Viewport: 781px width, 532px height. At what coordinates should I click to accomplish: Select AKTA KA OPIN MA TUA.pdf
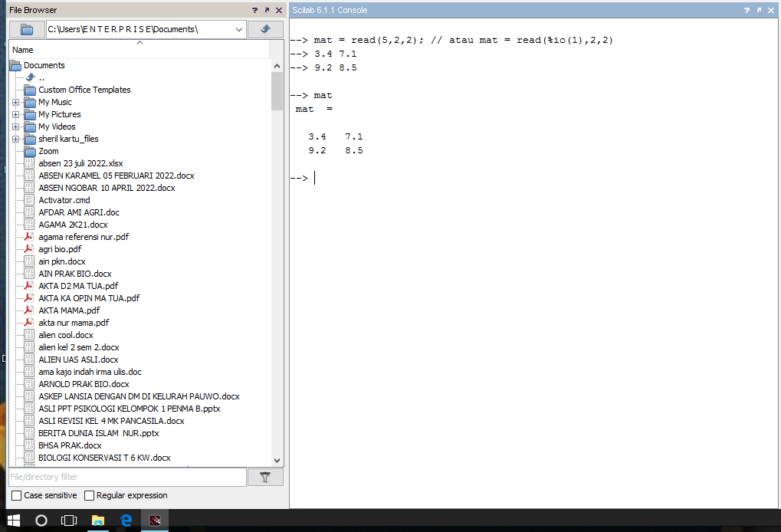click(89, 298)
